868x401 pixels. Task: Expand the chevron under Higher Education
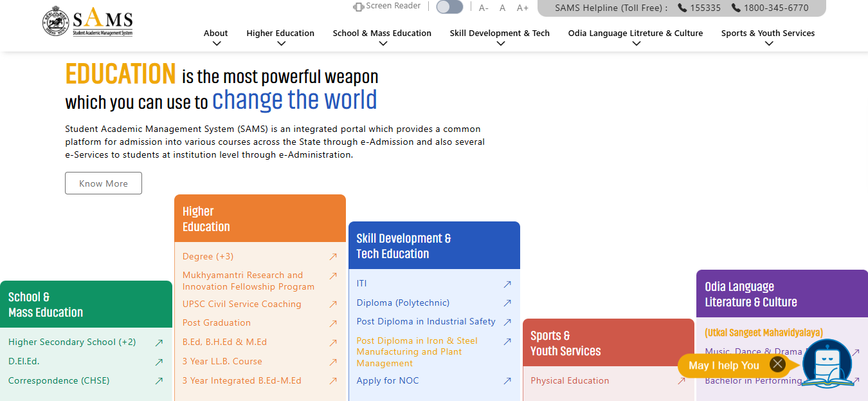tap(281, 44)
